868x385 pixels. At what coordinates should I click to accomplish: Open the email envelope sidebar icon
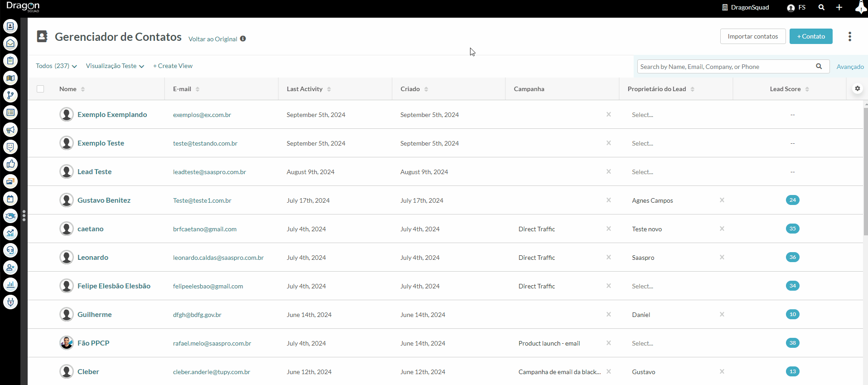[x=10, y=44]
